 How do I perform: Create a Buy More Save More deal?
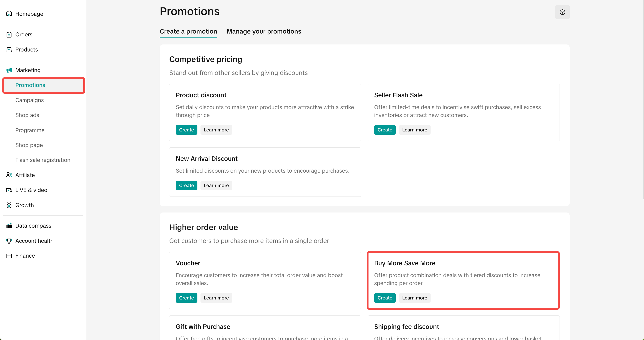[x=385, y=298]
